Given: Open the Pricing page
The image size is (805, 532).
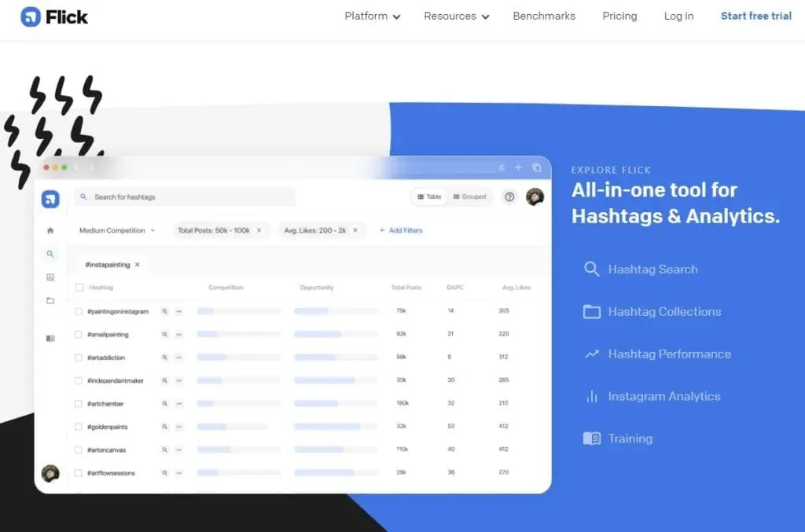Looking at the screenshot, I should tap(619, 16).
